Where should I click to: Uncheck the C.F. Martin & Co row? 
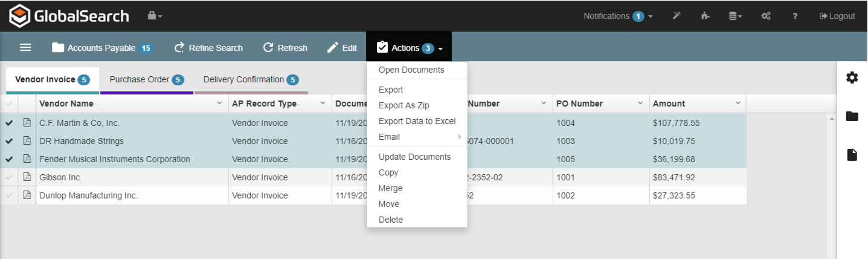click(x=9, y=123)
